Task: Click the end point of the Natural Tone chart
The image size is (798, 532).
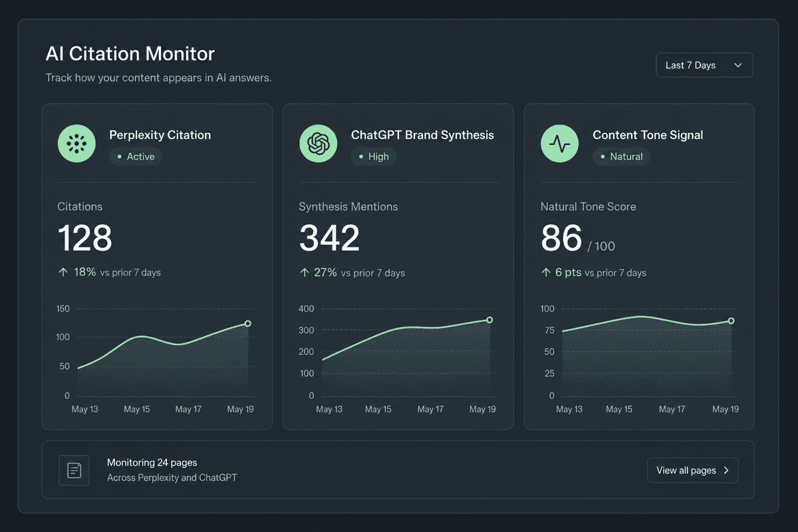Action: 731,321
